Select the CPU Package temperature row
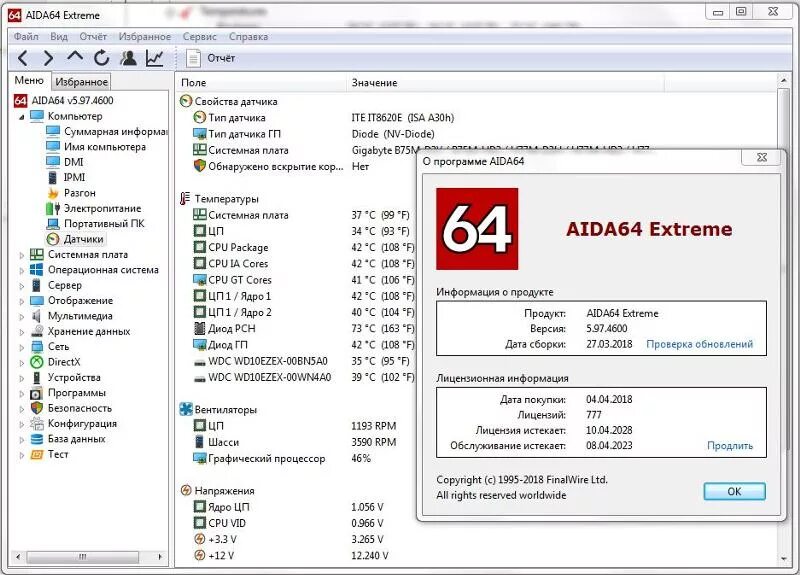This screenshot has height=575, width=800. point(304,247)
